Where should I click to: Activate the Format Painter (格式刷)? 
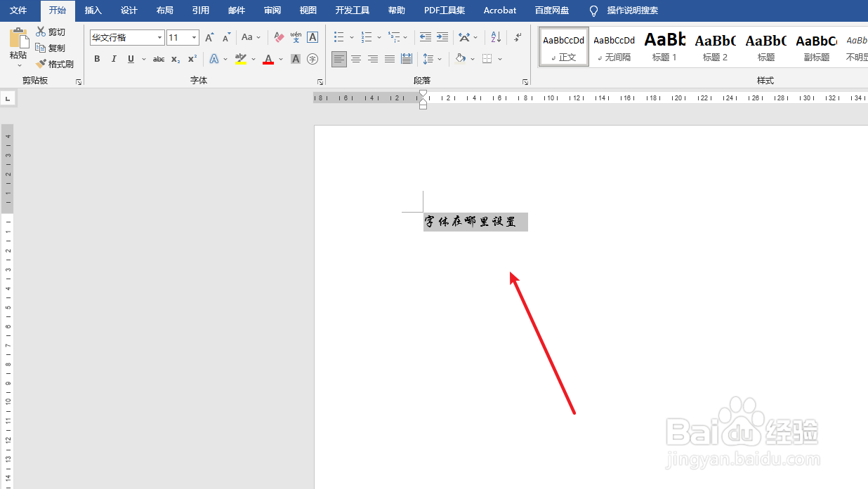[55, 64]
